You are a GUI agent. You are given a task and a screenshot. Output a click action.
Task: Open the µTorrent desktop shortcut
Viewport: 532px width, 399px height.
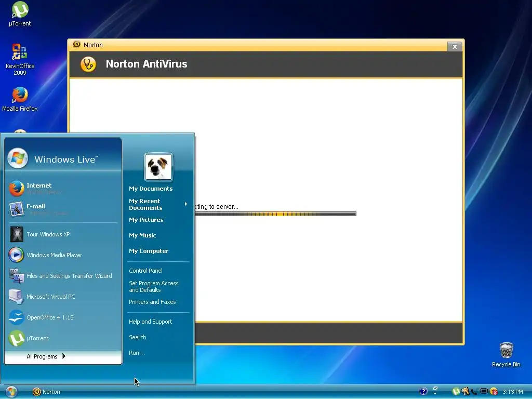pos(20,14)
